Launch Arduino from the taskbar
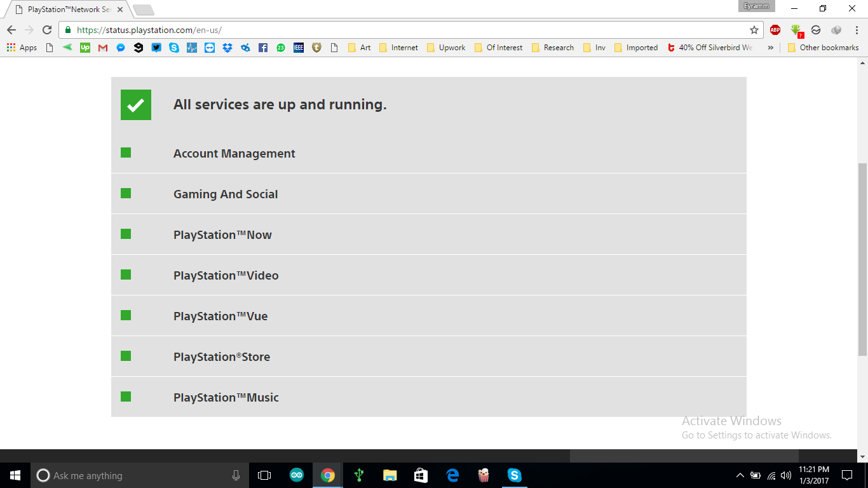The height and width of the screenshot is (488, 868). point(297,475)
